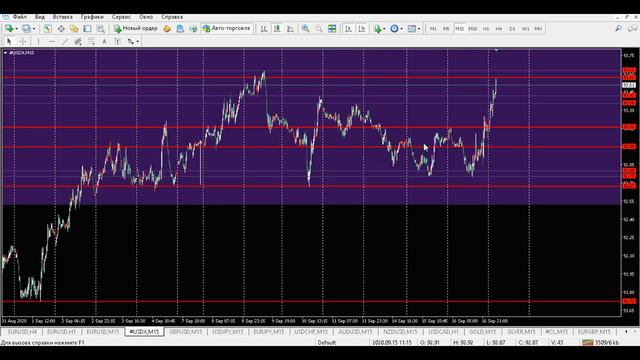
Task: Open the Окно menu
Action: (x=146, y=17)
